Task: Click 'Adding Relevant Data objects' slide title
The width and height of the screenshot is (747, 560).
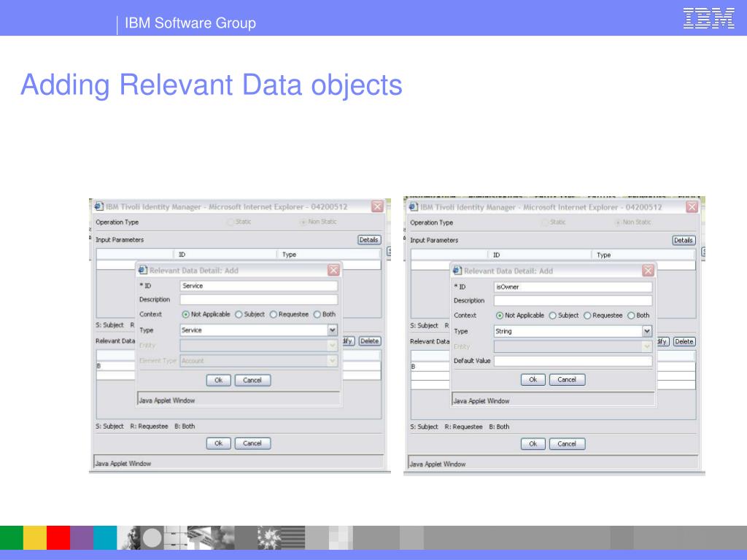Action: click(x=211, y=85)
